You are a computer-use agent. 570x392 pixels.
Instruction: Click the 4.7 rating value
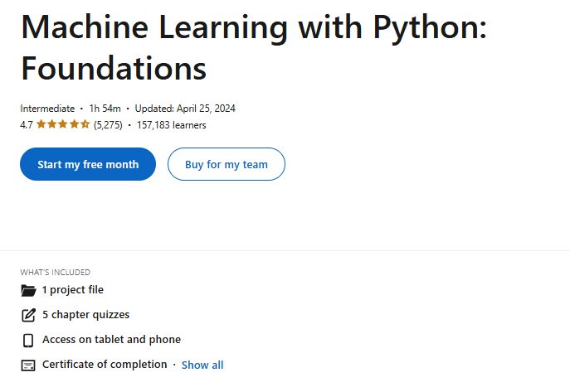tap(27, 125)
